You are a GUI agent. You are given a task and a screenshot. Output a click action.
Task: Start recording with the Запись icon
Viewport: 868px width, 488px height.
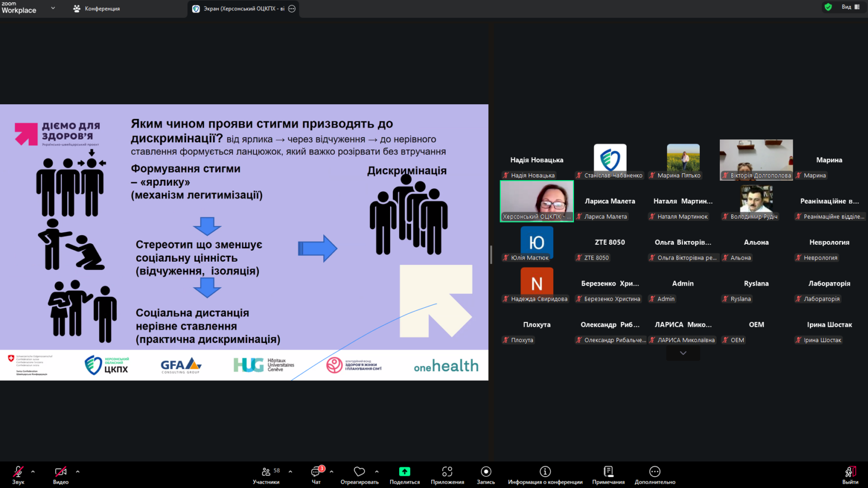point(486,472)
